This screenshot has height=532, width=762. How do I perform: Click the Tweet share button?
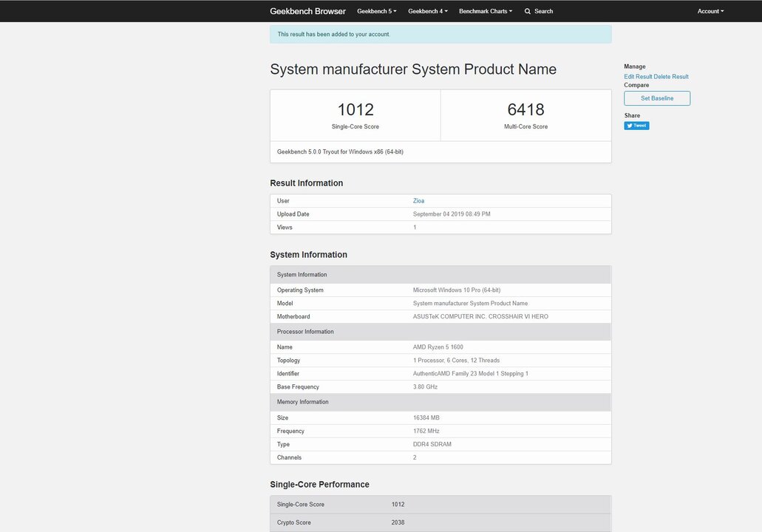click(x=636, y=126)
